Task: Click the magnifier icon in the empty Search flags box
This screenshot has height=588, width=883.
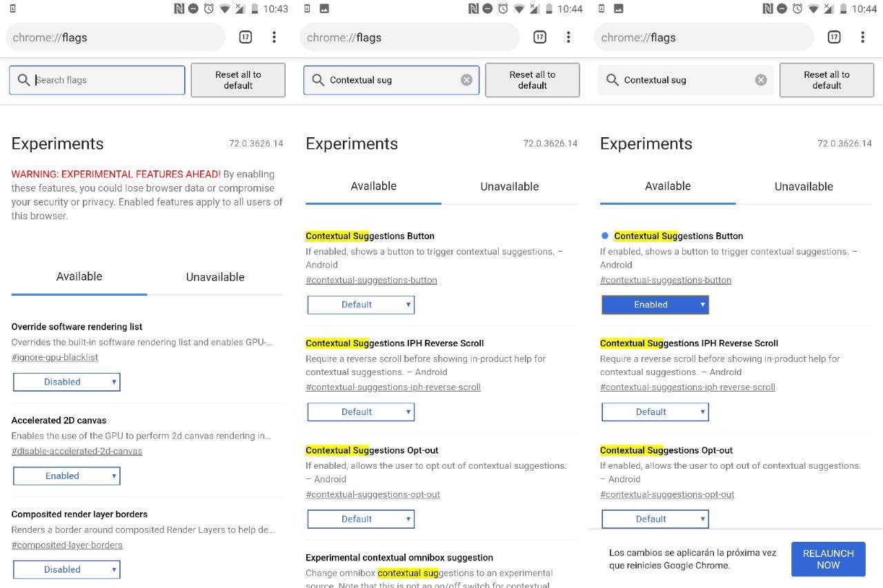Action: 23,80
